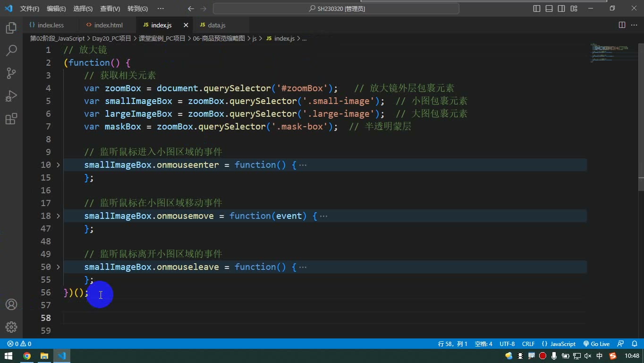Click the notifications bell in status bar

[x=634, y=344]
